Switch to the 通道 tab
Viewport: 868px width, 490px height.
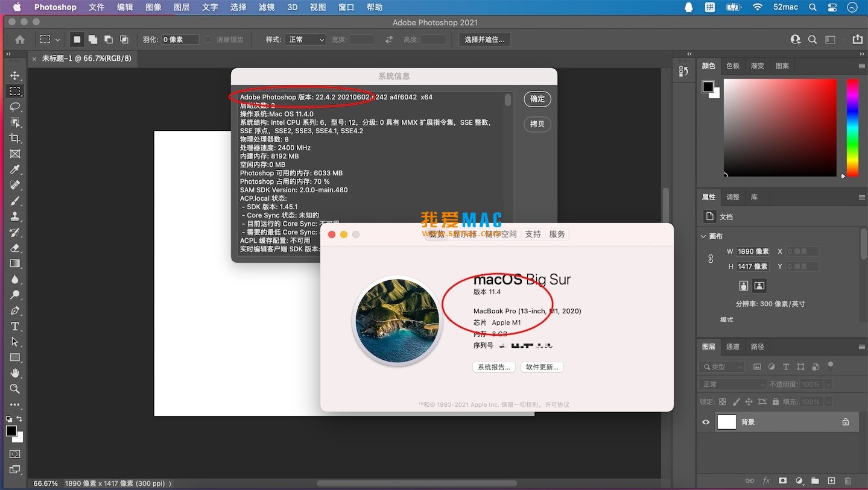pos(733,347)
